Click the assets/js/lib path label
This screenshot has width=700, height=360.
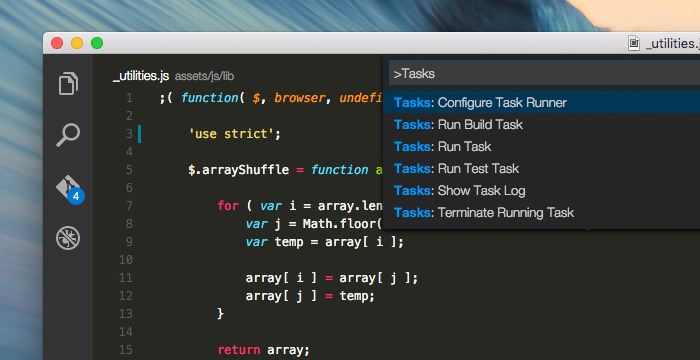point(204,76)
